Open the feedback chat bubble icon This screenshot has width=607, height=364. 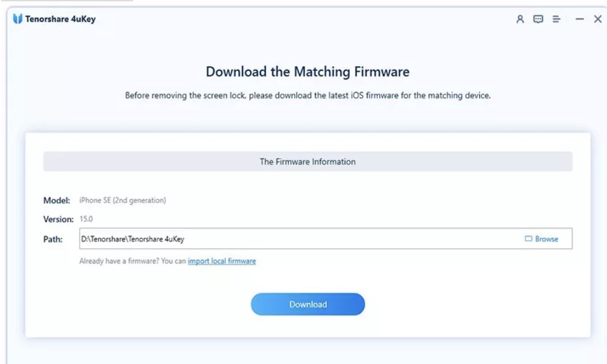point(538,19)
